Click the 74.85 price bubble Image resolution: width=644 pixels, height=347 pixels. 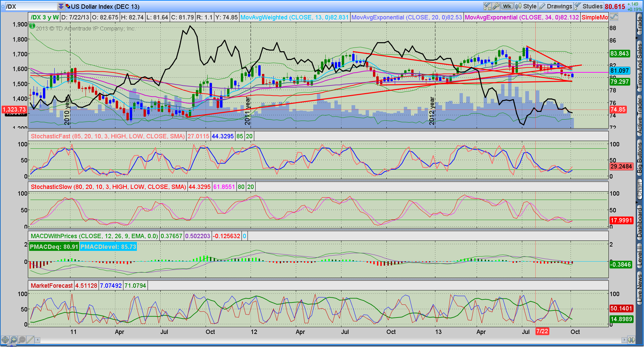coord(618,109)
